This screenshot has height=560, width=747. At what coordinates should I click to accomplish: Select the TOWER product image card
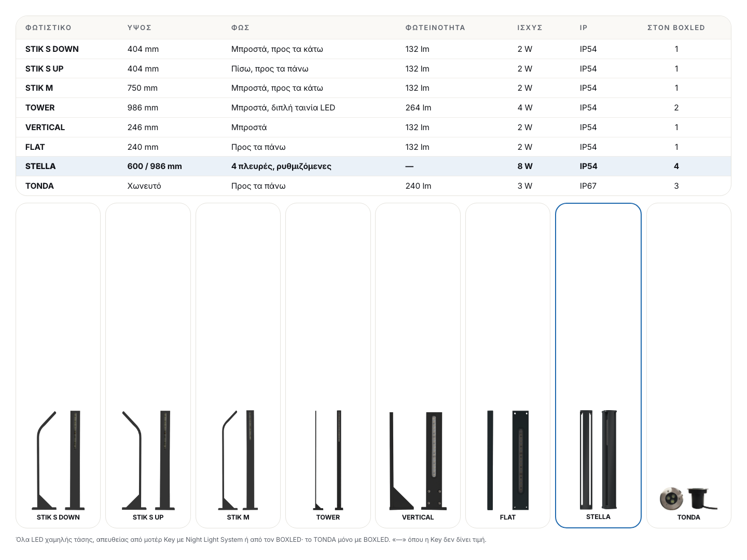[x=328, y=366]
